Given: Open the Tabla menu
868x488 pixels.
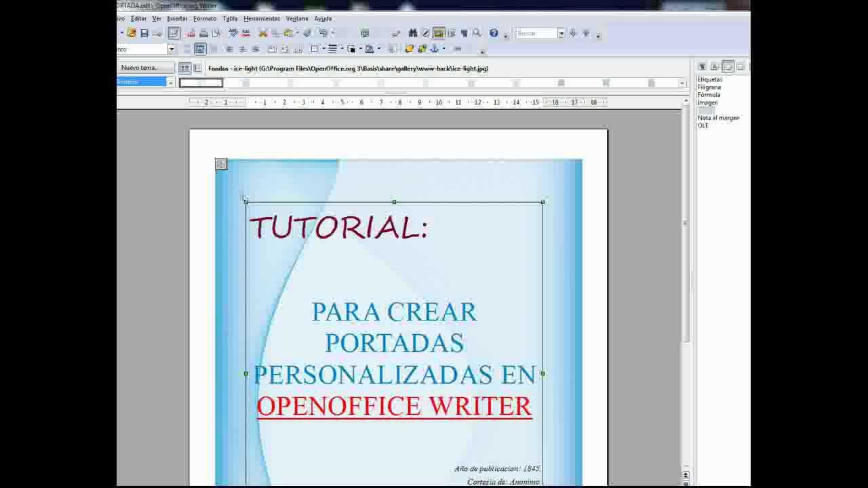Looking at the screenshot, I should pos(230,18).
